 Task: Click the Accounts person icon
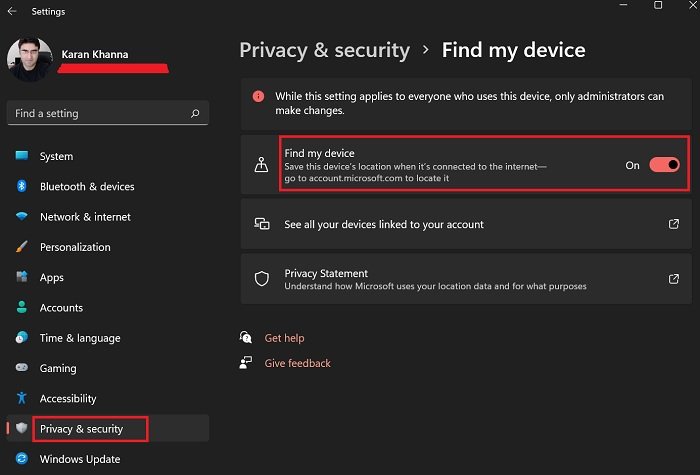(22, 308)
